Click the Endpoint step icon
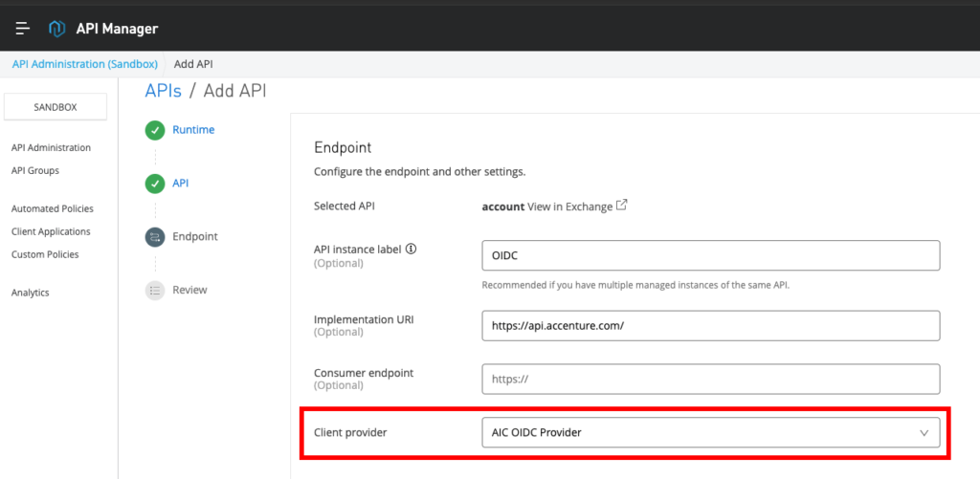Viewport: 980px width, 479px height. (155, 237)
